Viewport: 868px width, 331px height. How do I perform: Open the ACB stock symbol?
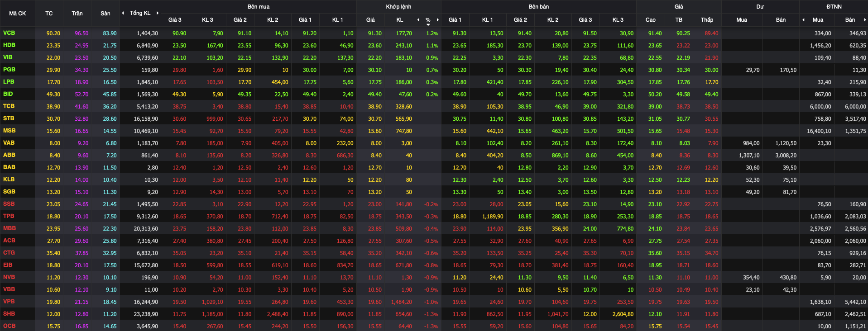[x=9, y=241]
